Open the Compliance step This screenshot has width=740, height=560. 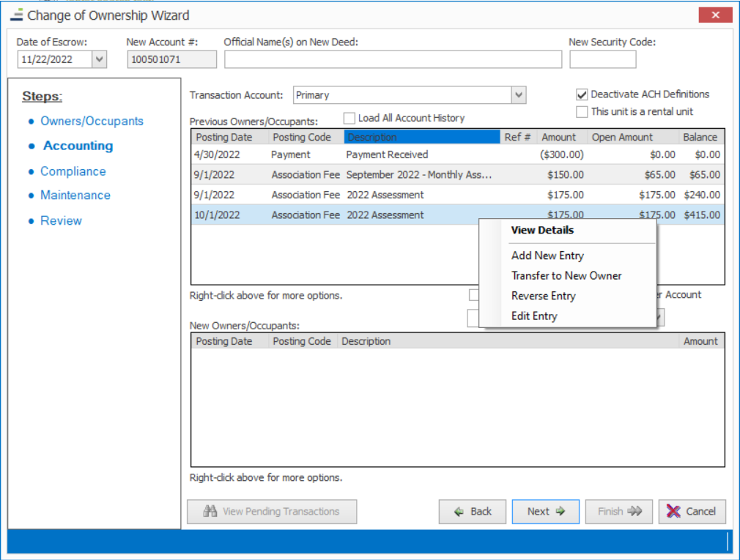[73, 171]
